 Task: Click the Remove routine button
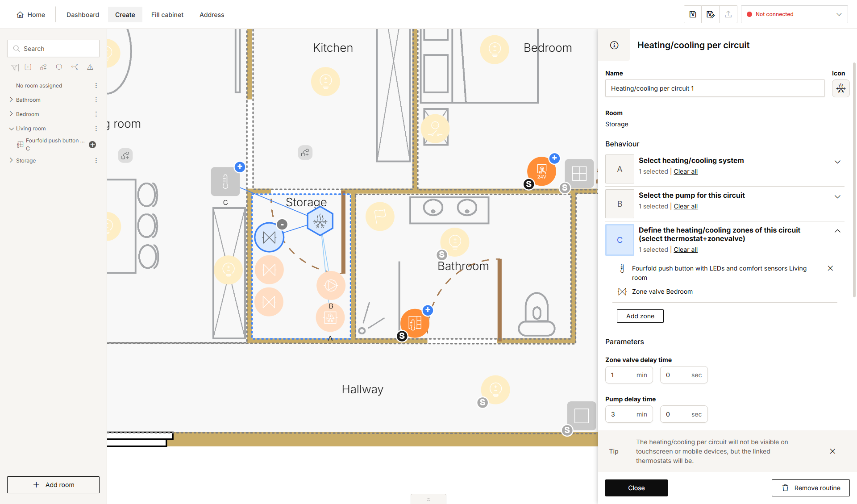point(811,488)
